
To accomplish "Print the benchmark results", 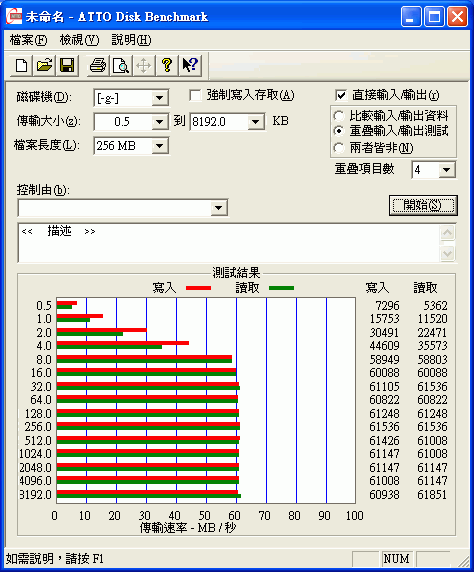I will [x=98, y=66].
